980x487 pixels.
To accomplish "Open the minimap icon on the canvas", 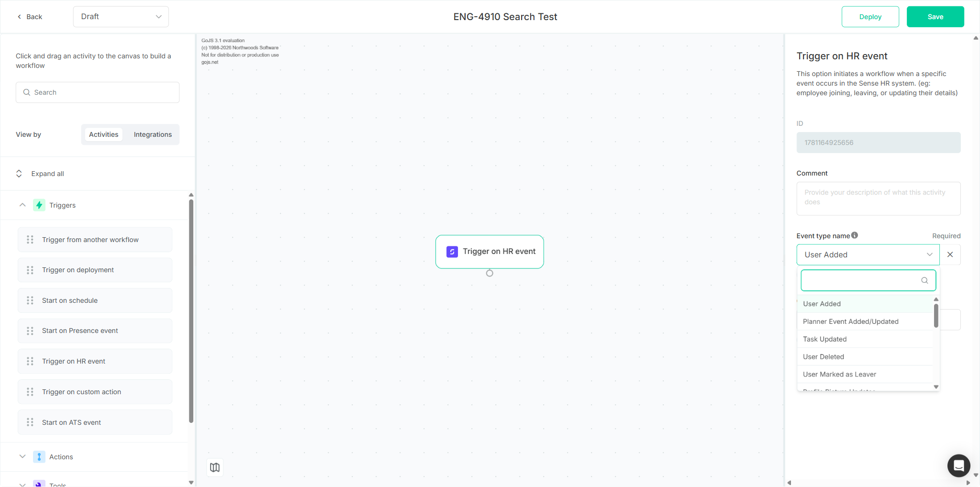I will tap(215, 467).
